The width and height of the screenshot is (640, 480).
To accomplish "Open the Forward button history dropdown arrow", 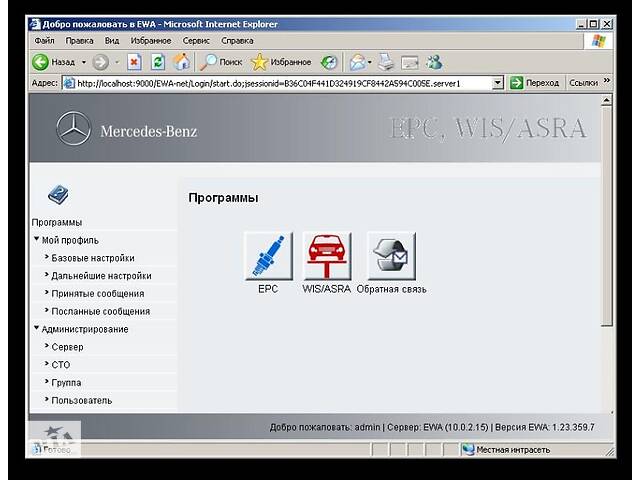I will click(117, 62).
